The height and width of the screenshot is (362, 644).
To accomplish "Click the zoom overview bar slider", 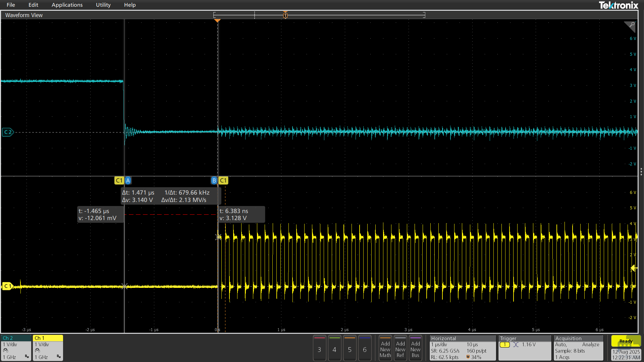I will [x=319, y=15].
